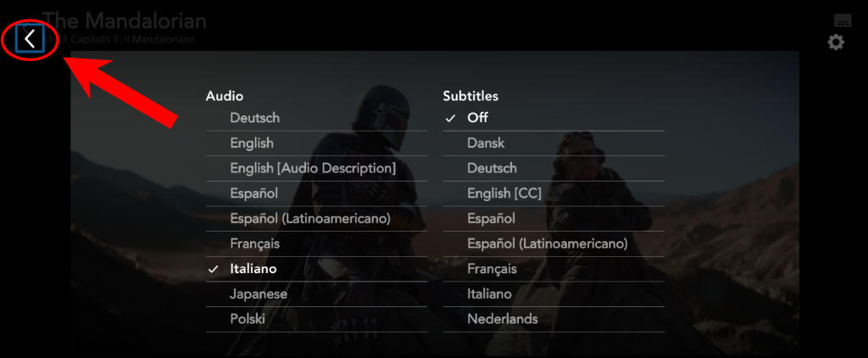The height and width of the screenshot is (358, 868).
Task: Enable Dansk subtitles
Action: click(554, 143)
